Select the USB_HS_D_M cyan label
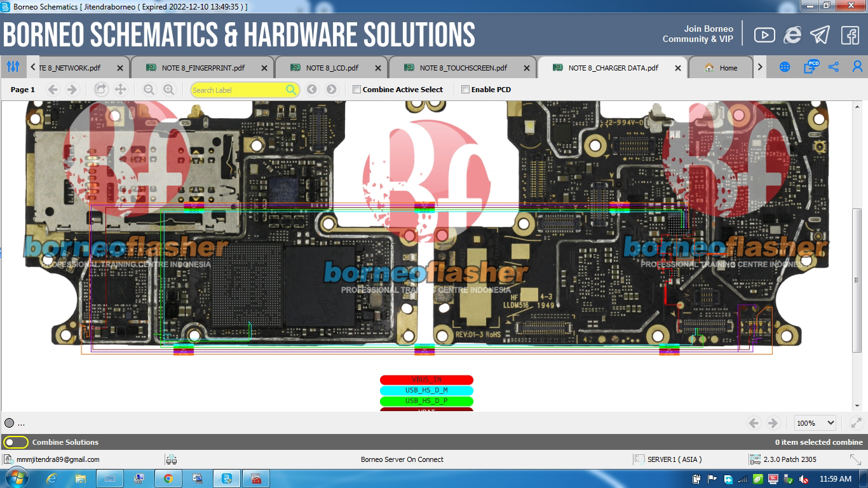The height and width of the screenshot is (488, 868). (x=426, y=390)
